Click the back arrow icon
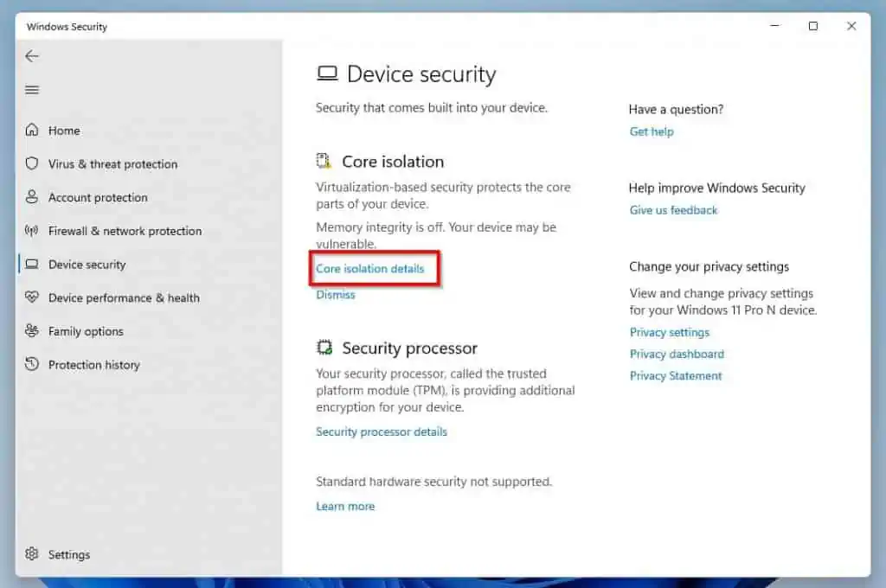886x588 pixels. pos(32,56)
